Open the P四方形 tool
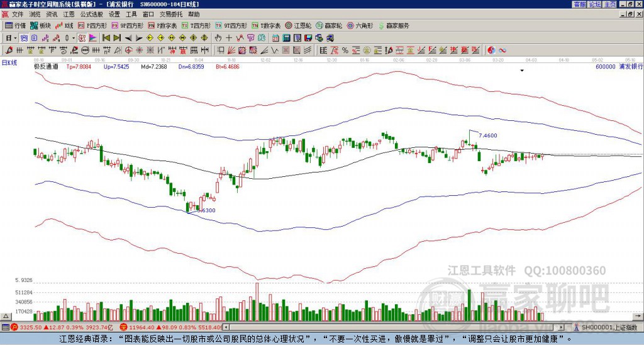644x345 pixels. [93, 25]
